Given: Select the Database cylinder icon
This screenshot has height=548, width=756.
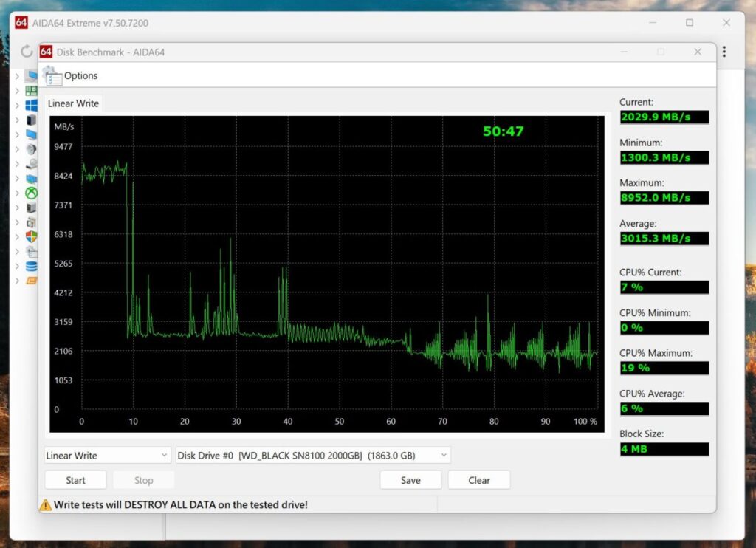Looking at the screenshot, I should tap(31, 267).
